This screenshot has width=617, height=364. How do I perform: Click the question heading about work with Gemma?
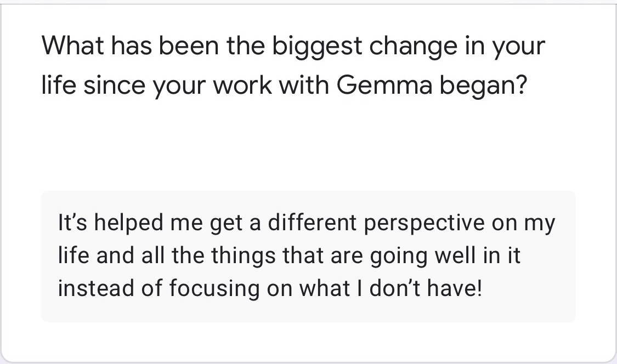pos(293,66)
